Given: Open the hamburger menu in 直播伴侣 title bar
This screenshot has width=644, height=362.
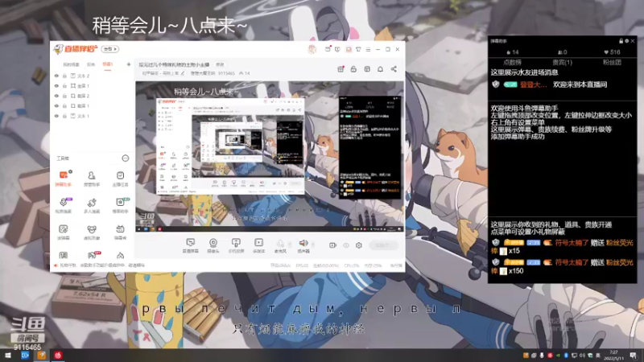Looking at the screenshot, I should (368, 49).
